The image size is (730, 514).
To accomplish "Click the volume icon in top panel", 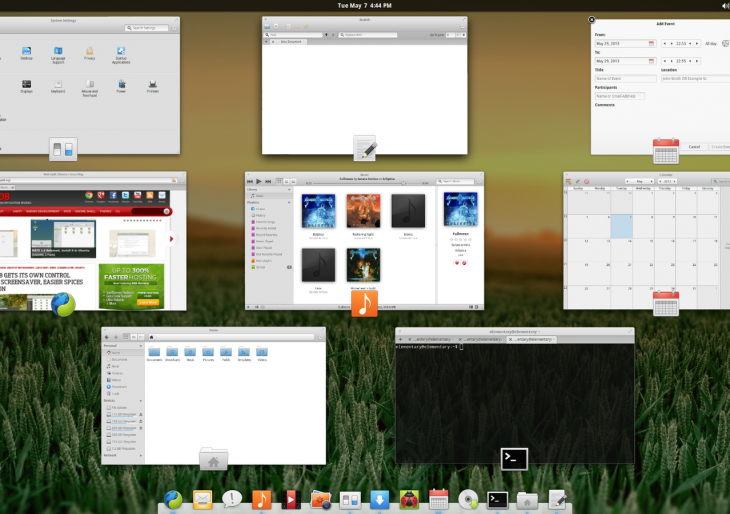I will point(724,6).
